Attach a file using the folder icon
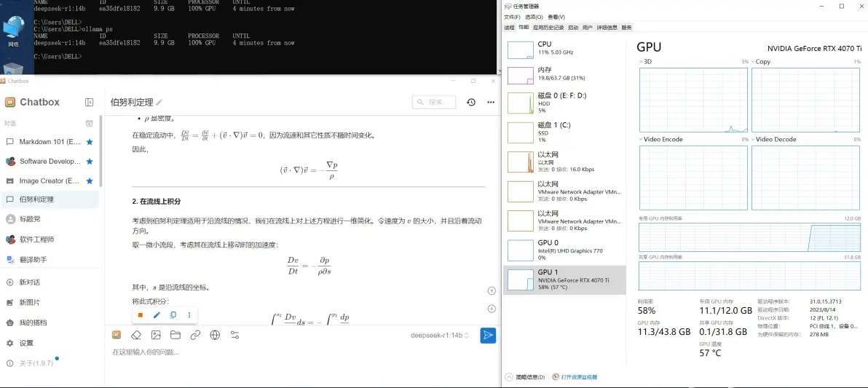 point(175,335)
